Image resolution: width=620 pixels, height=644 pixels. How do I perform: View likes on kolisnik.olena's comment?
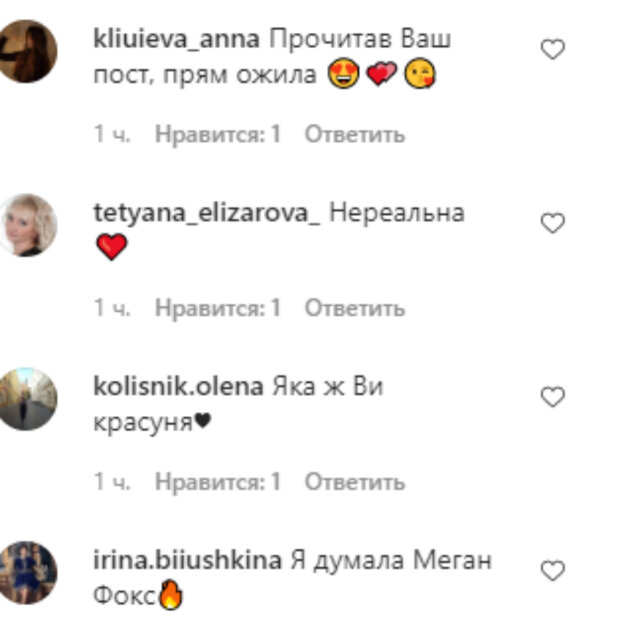218,482
